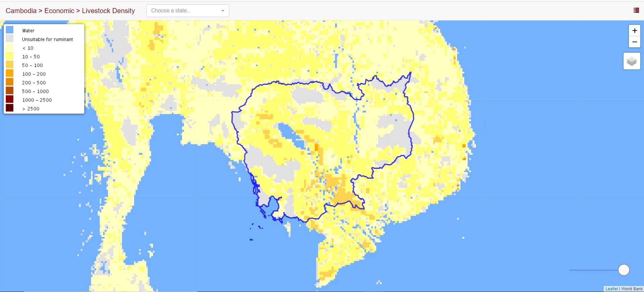Click the dropdown arrow in state selector
Screen dimensions: 644x292
(x=223, y=11)
